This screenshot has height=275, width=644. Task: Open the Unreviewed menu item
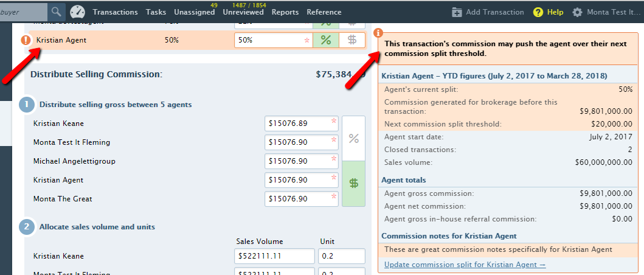point(243,12)
